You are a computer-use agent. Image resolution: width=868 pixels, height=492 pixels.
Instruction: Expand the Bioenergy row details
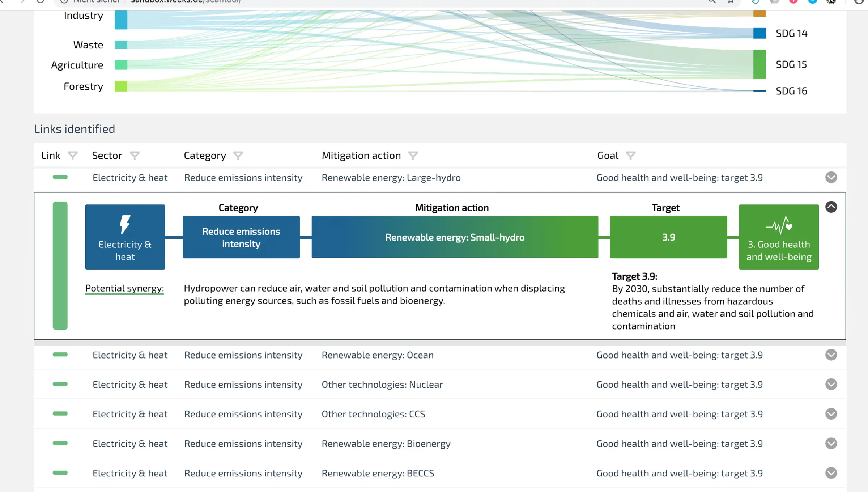[831, 444]
